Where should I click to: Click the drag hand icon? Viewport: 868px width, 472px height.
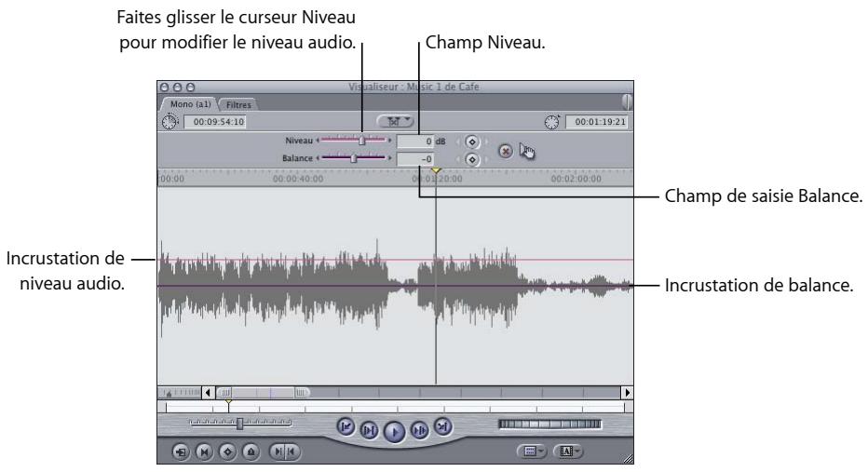click(x=527, y=151)
